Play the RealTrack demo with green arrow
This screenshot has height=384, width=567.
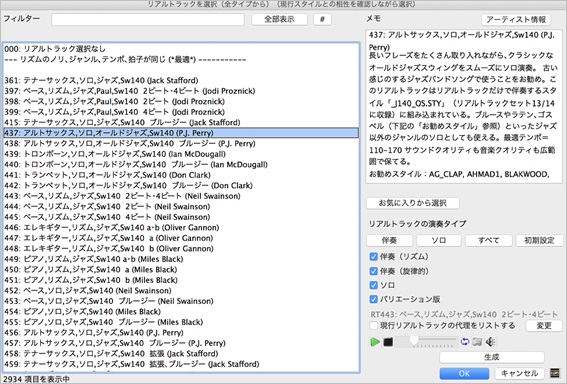375,342
